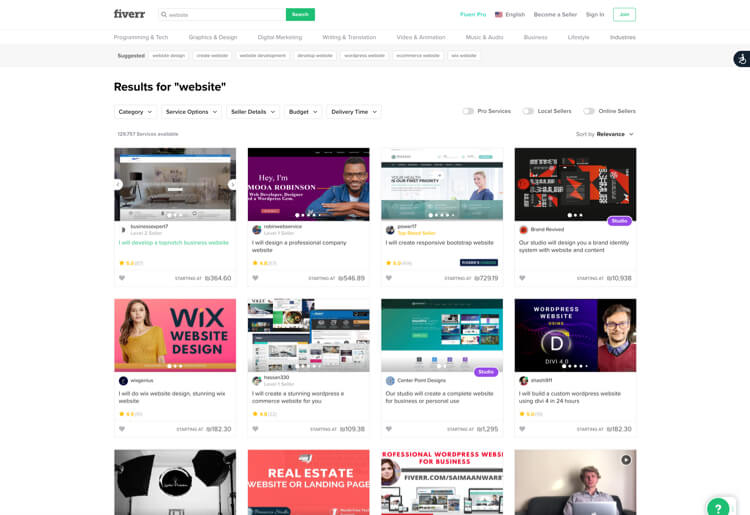Open the Professional WordPress Website for Business thumbnail
Screen dimensions: 750x515
tap(442, 482)
